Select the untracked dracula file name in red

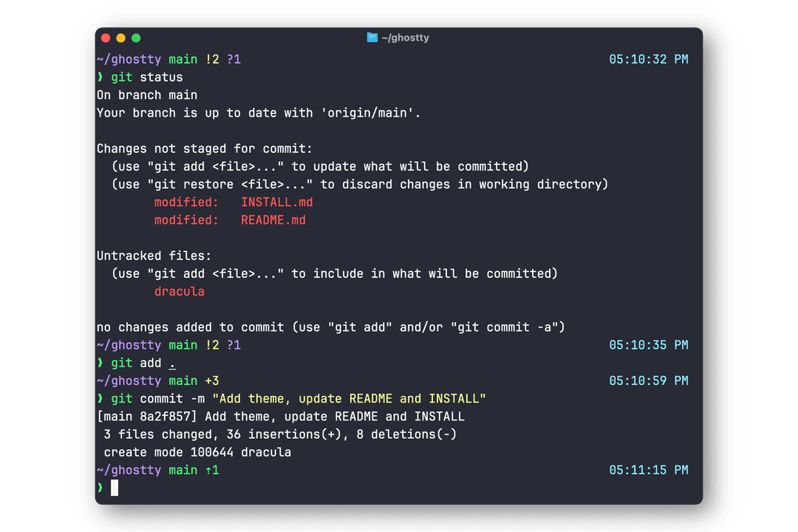(179, 292)
